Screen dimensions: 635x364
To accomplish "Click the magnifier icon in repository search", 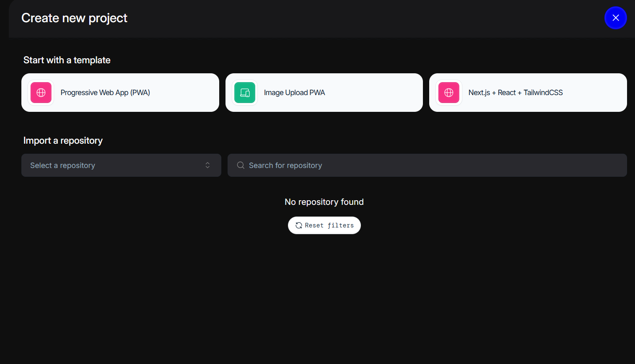I will (241, 165).
